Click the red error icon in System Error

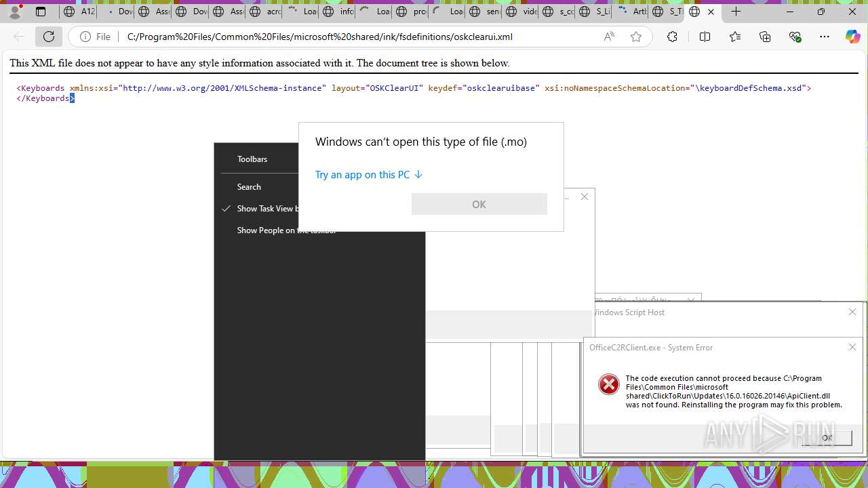(609, 384)
